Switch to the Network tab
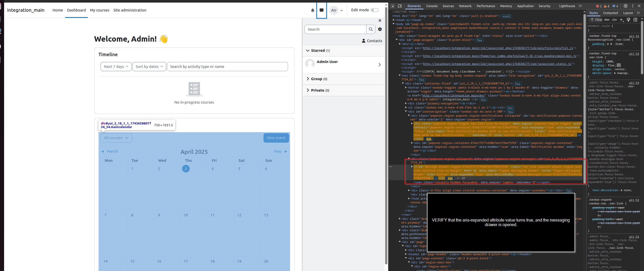Viewport: 644px width, 271px height. click(x=465, y=6)
